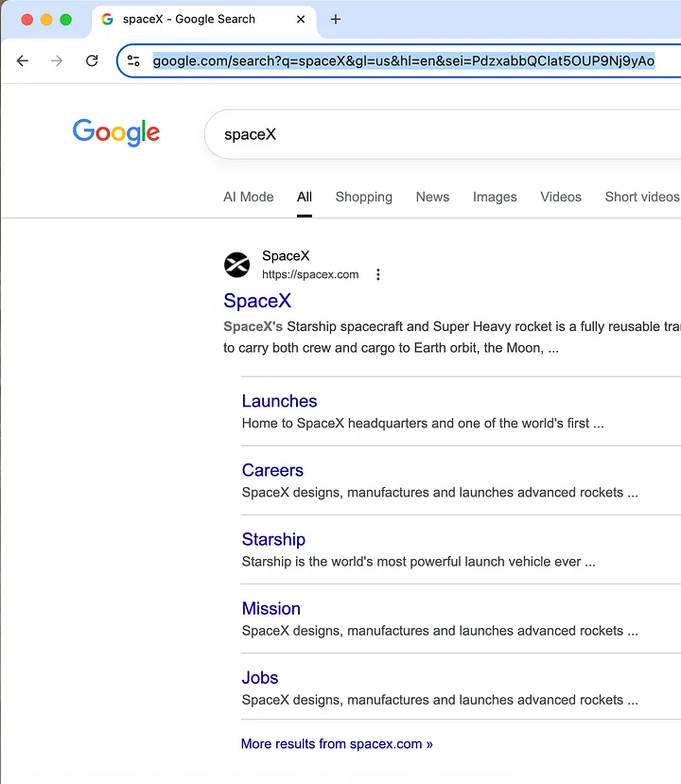Click the SpaceX favicon in the result

click(236, 265)
